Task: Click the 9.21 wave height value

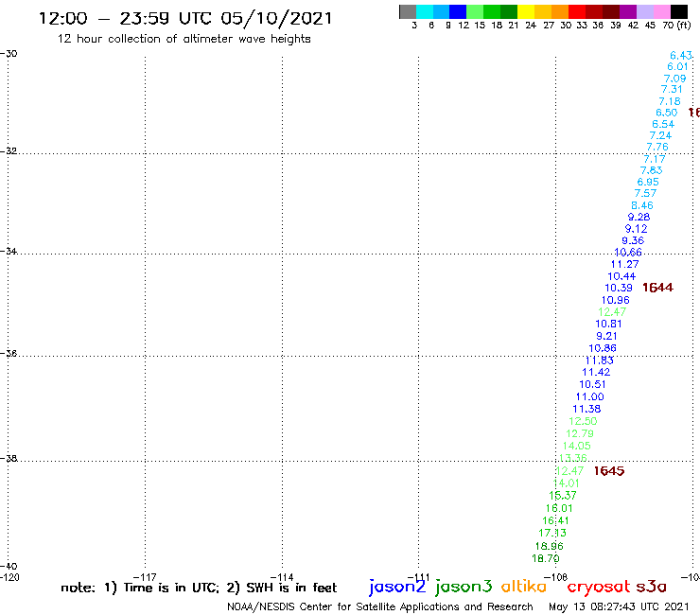Action: pyautogui.click(x=606, y=336)
